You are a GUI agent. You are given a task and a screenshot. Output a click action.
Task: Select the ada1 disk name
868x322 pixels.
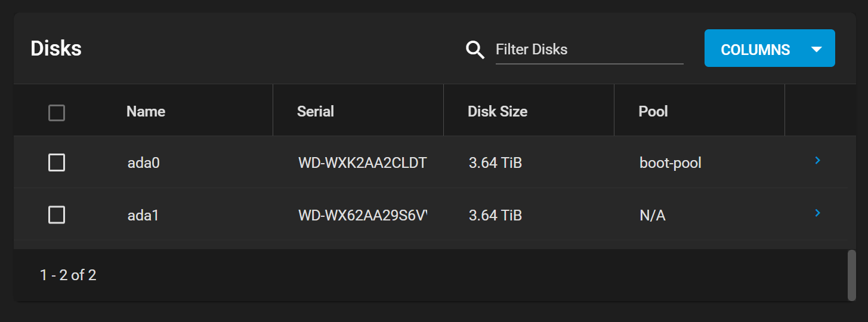click(x=143, y=215)
